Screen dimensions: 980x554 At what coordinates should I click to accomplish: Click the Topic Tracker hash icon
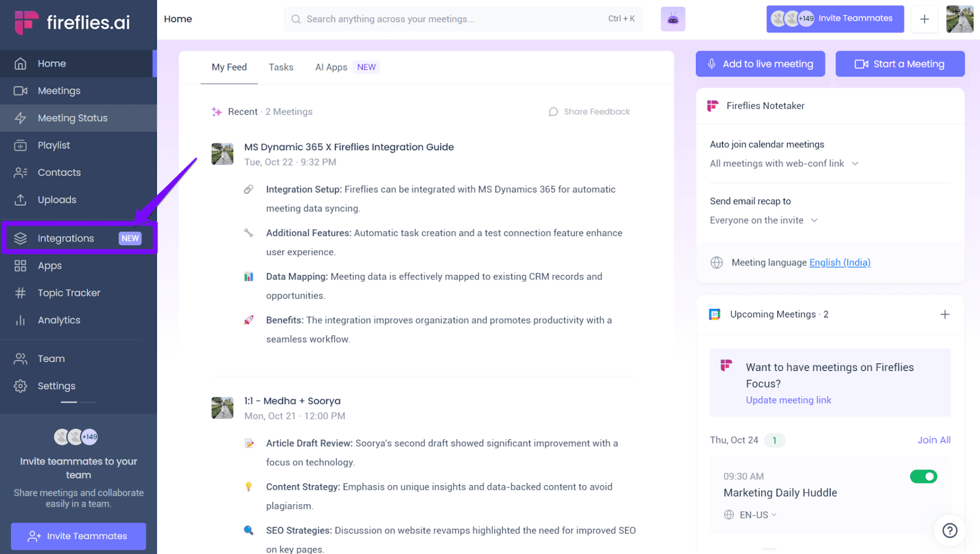tap(20, 293)
